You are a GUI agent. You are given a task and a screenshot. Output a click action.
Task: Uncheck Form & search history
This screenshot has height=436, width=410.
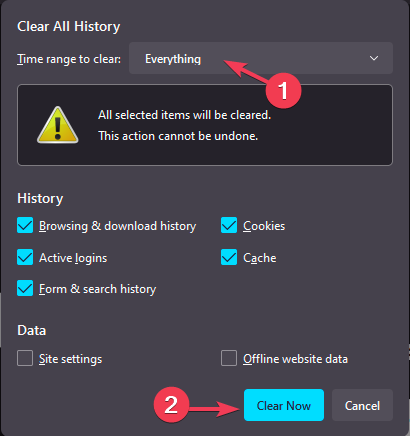25,288
